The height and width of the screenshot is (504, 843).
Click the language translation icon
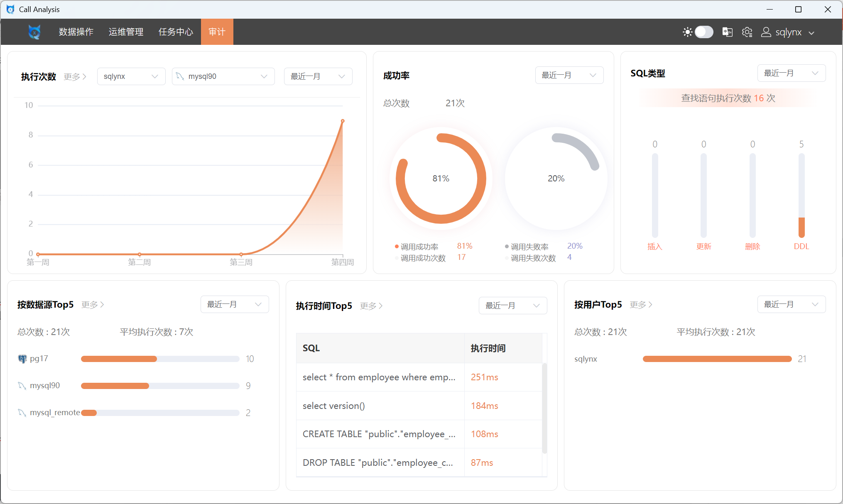[727, 32]
